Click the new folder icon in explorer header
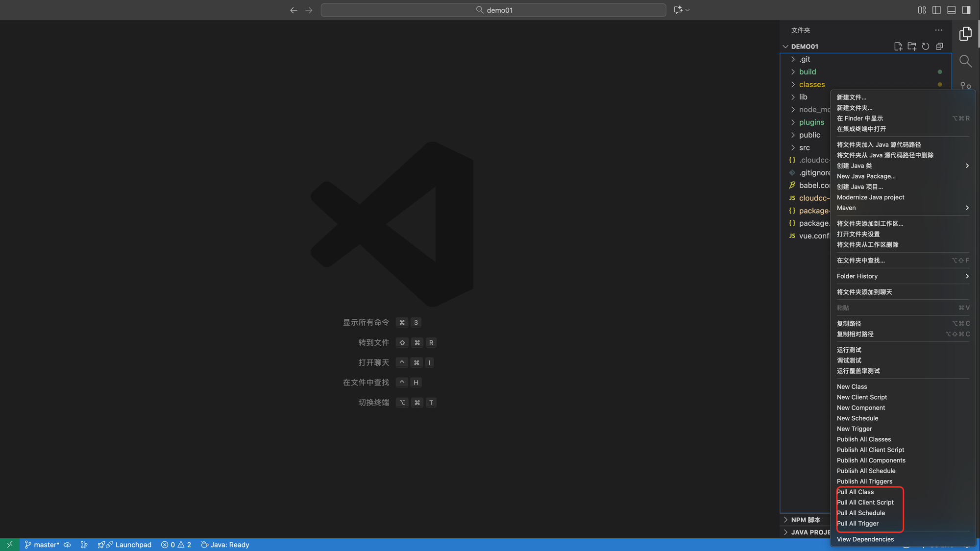The image size is (980, 551). [911, 47]
